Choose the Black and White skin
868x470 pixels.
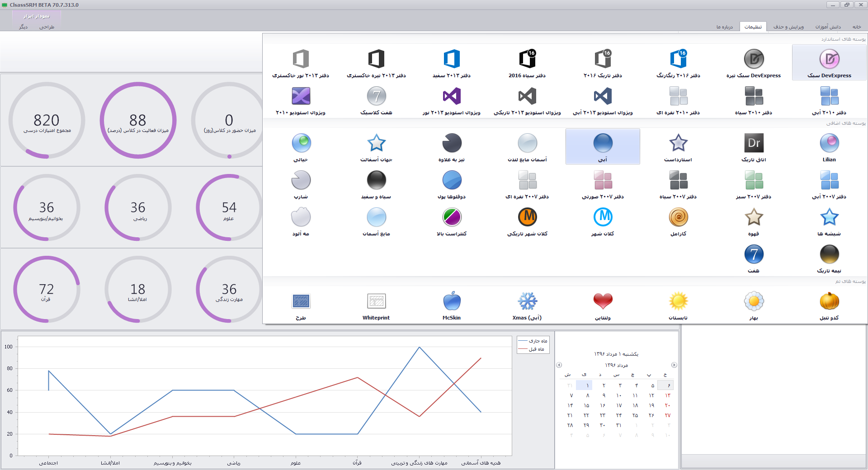pos(376,184)
